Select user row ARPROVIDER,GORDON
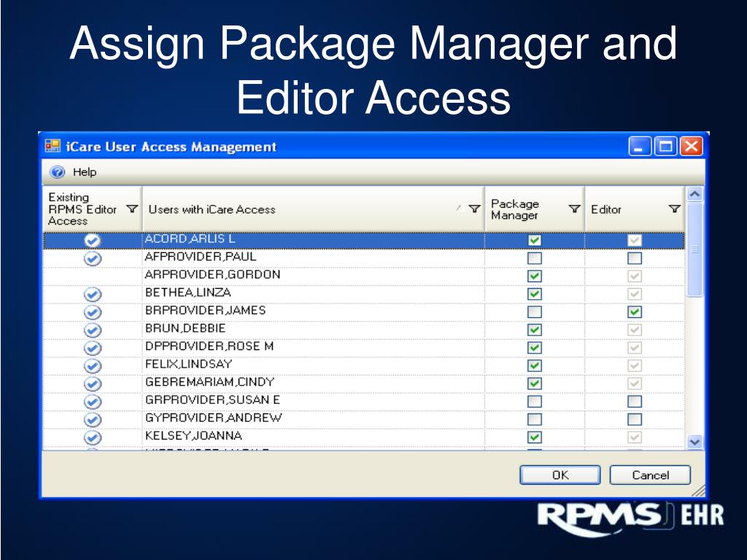This screenshot has height=560, width=747. click(x=363, y=276)
